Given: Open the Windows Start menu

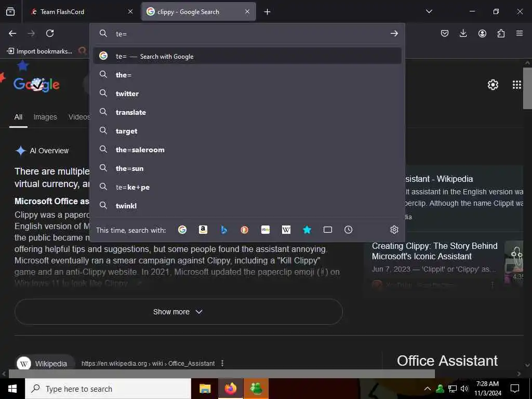Looking at the screenshot, I should pyautogui.click(x=12, y=389).
